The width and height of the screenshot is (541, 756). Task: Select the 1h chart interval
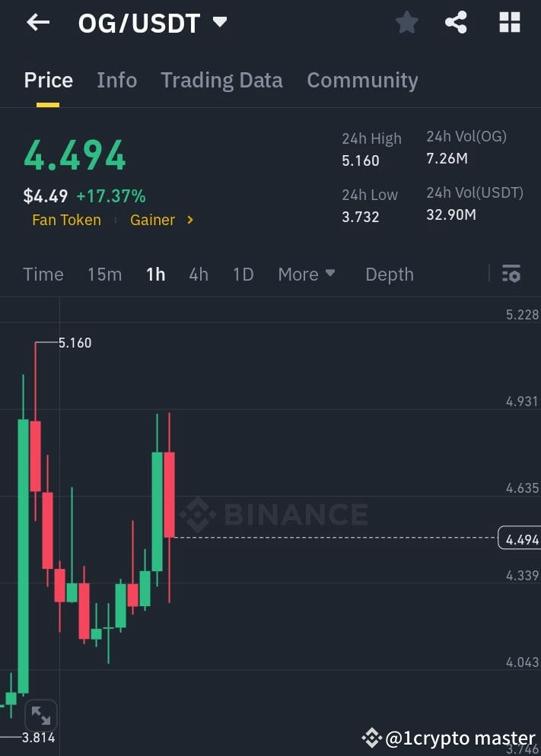156,275
